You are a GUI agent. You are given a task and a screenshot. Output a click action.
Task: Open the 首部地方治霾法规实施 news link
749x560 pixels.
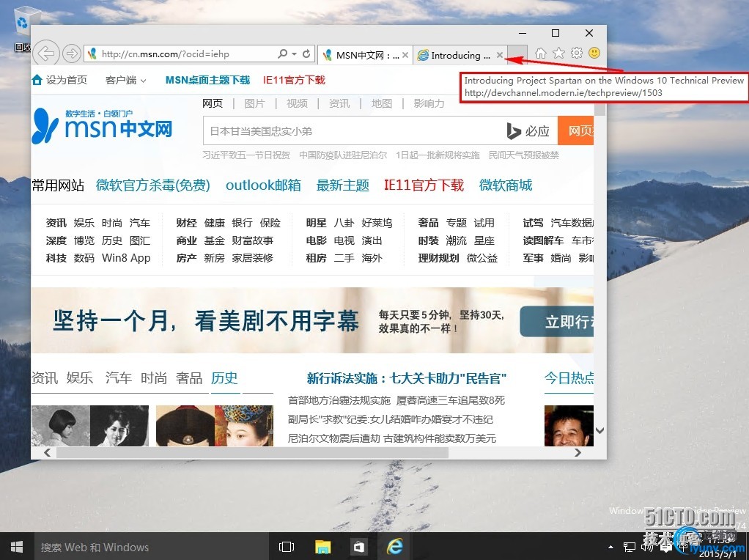pyautogui.click(x=339, y=400)
